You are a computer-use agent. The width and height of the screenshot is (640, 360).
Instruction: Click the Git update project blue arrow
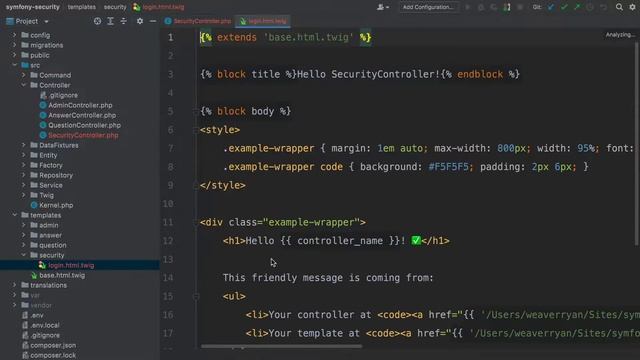(551, 7)
